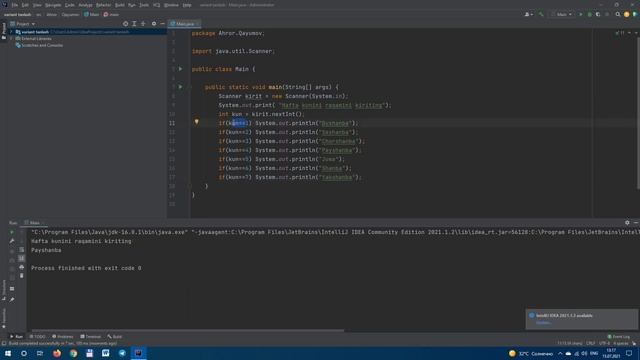Click run gutter arrow beside main method
640x360 pixels.
point(180,87)
